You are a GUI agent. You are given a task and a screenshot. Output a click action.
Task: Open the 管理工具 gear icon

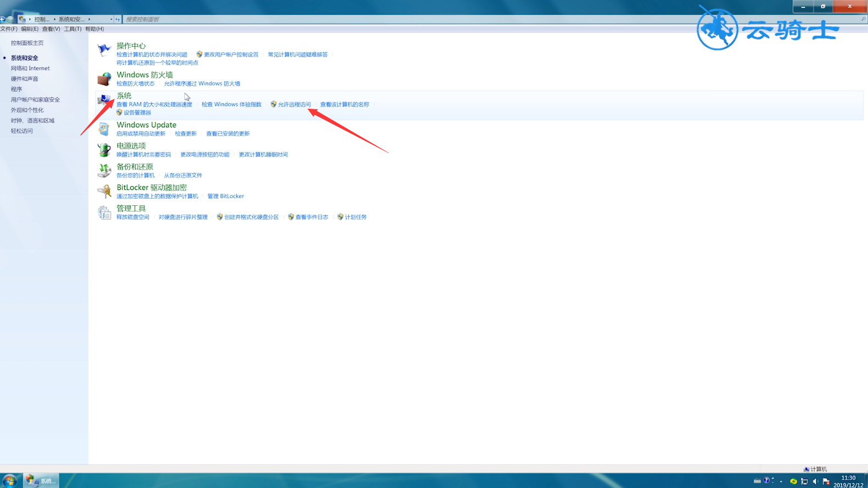click(104, 212)
